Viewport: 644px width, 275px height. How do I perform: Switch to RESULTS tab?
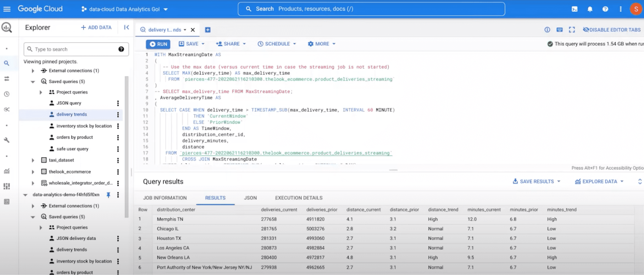click(x=215, y=198)
